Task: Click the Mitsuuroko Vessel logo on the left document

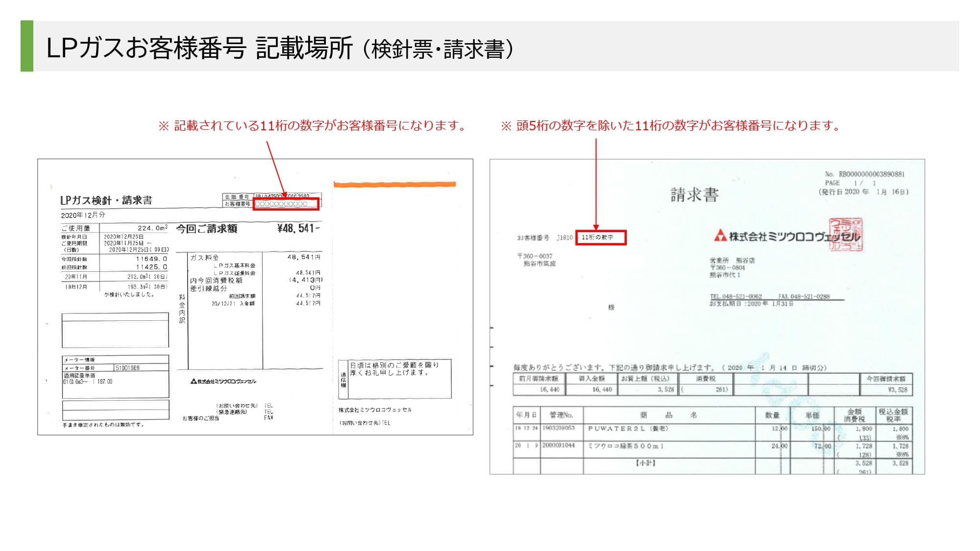Action: click(223, 381)
